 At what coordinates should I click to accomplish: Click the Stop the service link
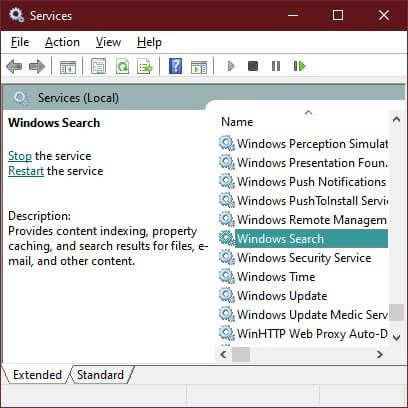pyautogui.click(x=20, y=156)
